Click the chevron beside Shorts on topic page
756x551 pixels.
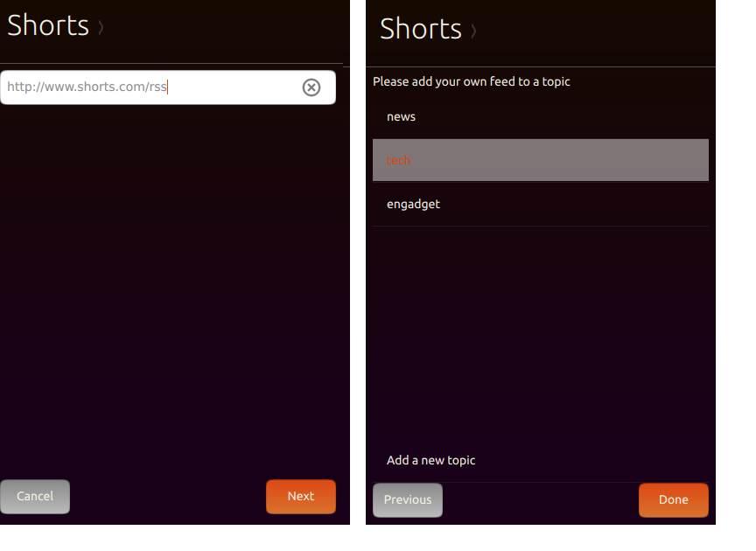[x=473, y=31]
